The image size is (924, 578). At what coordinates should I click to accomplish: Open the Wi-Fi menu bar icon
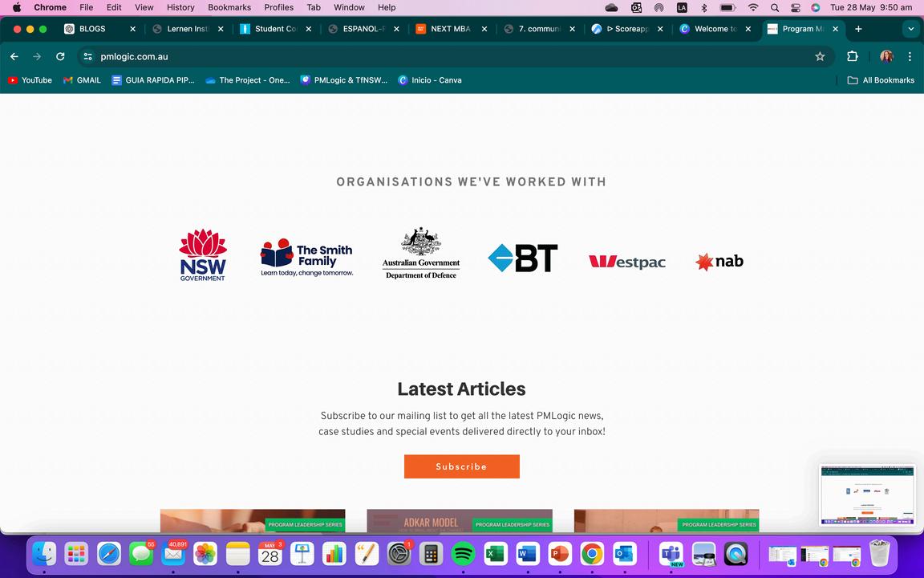[753, 8]
